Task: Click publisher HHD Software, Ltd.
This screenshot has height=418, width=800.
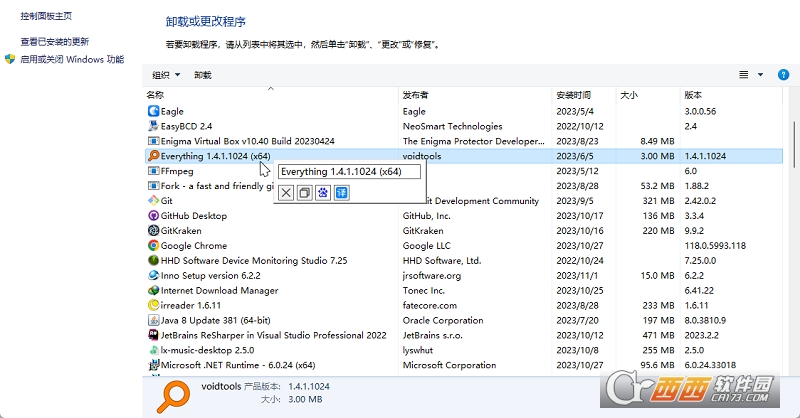Action: point(442,260)
